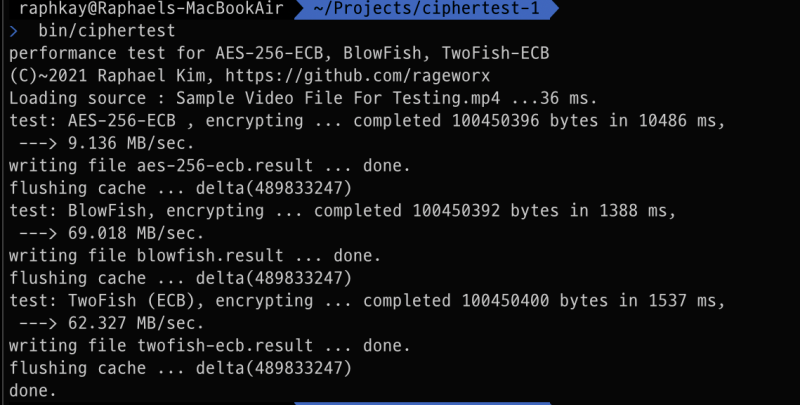The height and width of the screenshot is (405, 800).
Task: Click the aes-256-ecb.result filename
Action: (225, 166)
